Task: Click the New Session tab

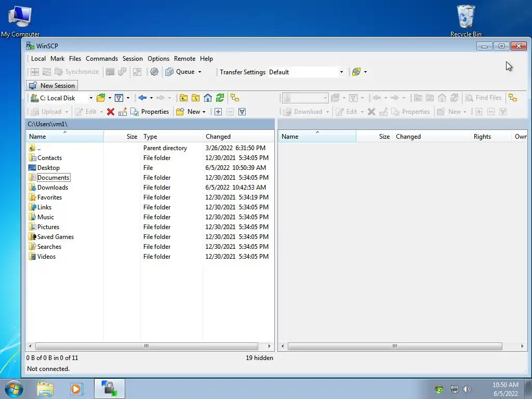Action: [52, 86]
